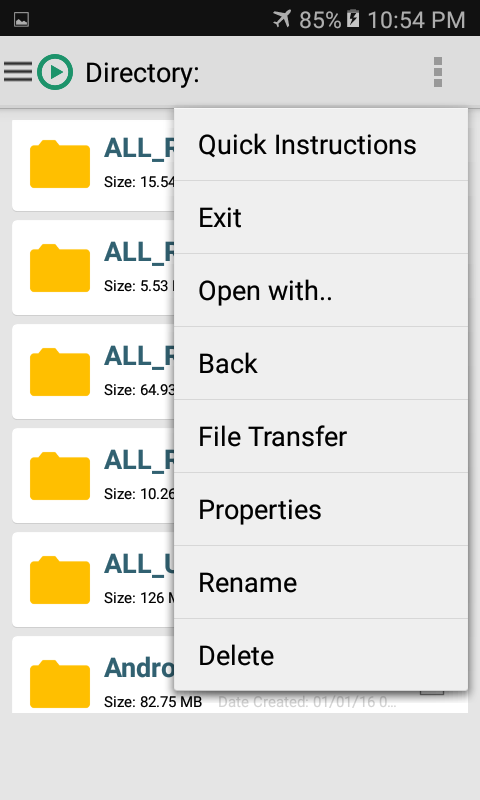Choose Exit in the overflow menu
This screenshot has height=800, width=480.
point(321,217)
